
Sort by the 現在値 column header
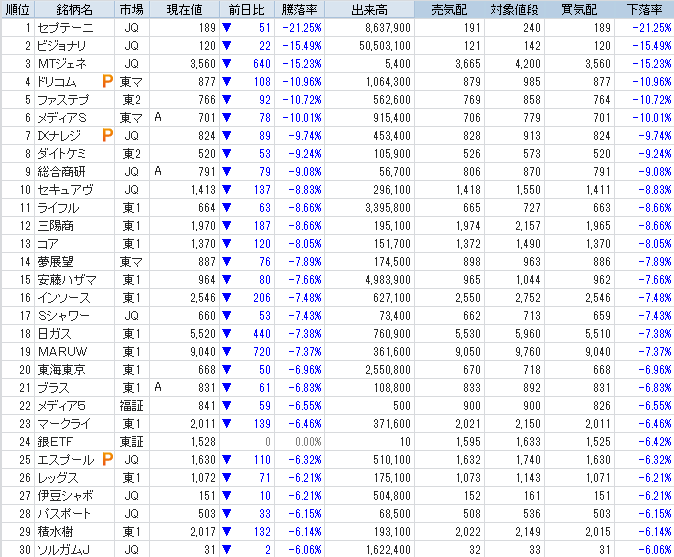point(184,9)
